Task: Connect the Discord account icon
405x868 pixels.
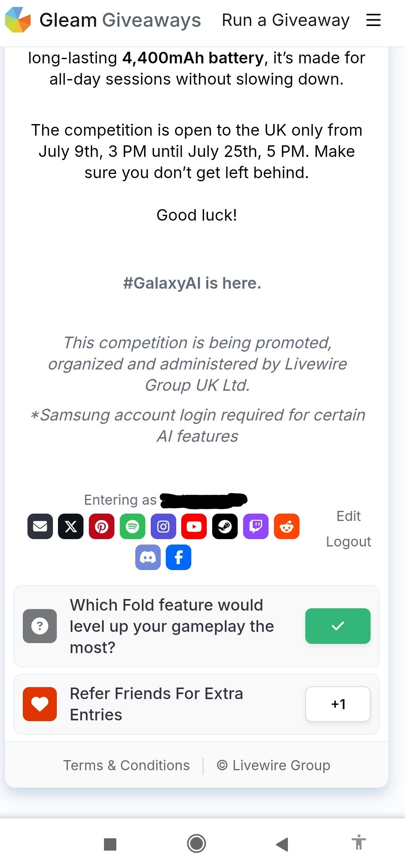Action: 148,557
